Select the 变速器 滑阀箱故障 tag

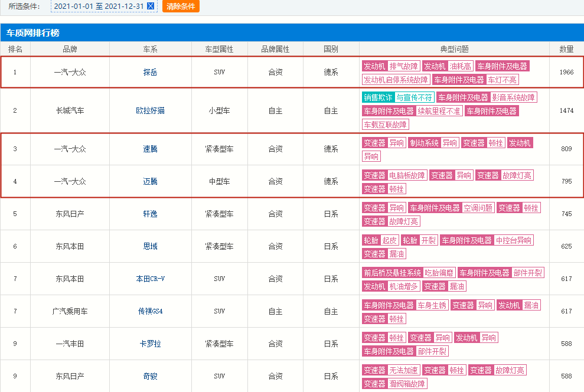point(394,383)
